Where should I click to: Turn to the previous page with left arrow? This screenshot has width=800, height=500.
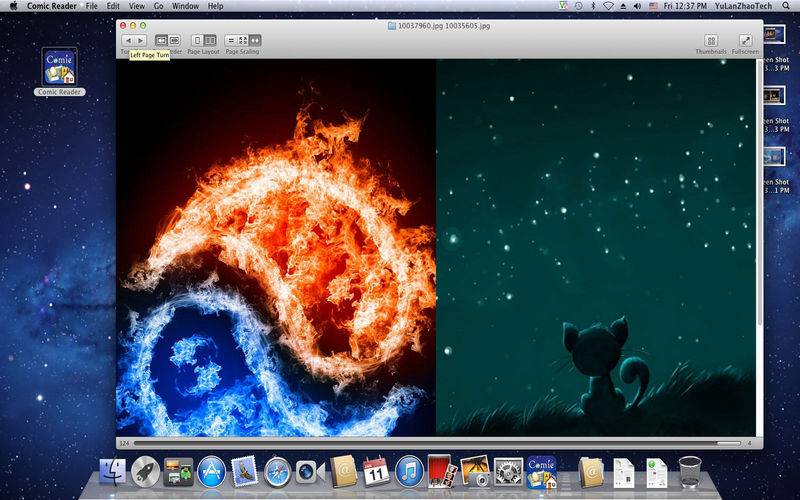click(x=128, y=40)
